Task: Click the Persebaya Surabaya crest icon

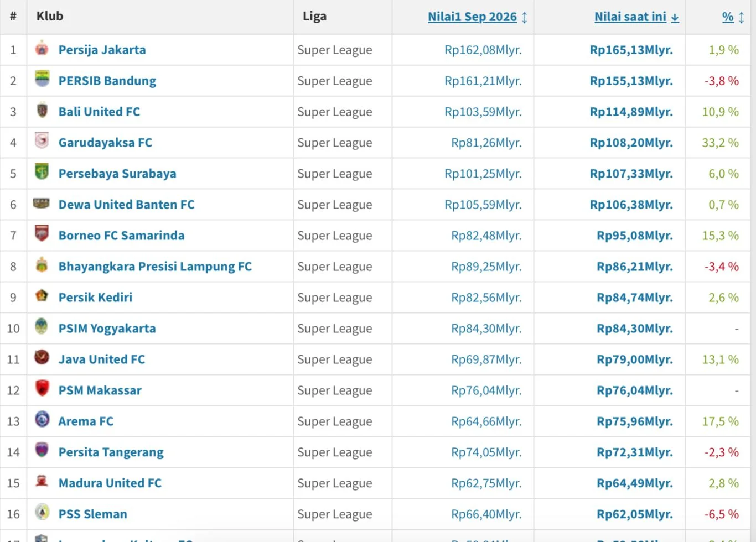Action: click(42, 172)
